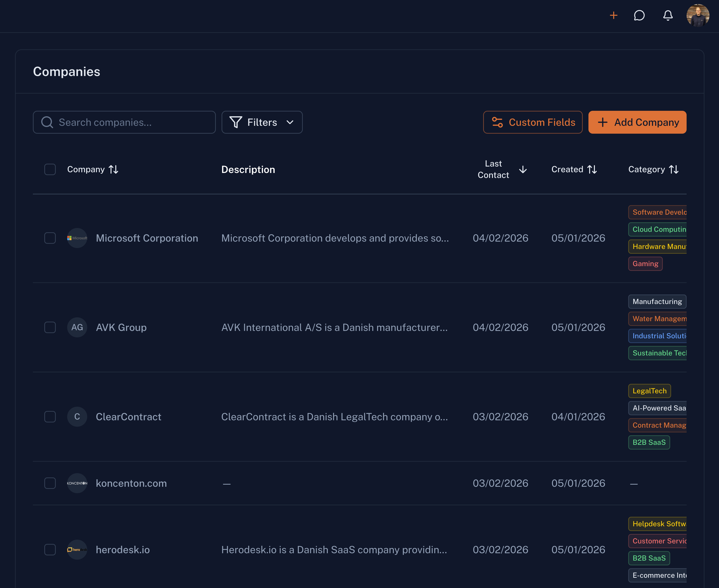Click the AI-Powered SaaS tag
Screen dimensions: 719x588
point(658,408)
